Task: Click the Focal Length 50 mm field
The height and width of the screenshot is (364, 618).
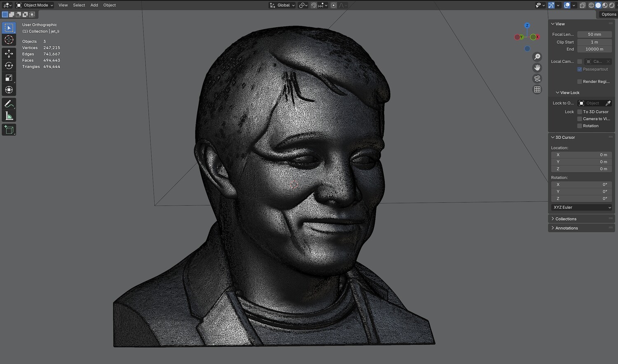Action: (595, 35)
